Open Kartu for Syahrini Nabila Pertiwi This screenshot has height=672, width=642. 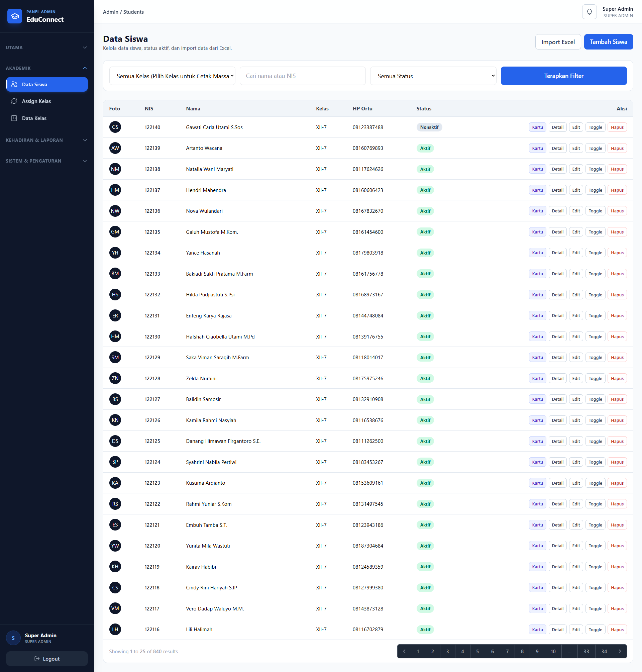coord(537,462)
